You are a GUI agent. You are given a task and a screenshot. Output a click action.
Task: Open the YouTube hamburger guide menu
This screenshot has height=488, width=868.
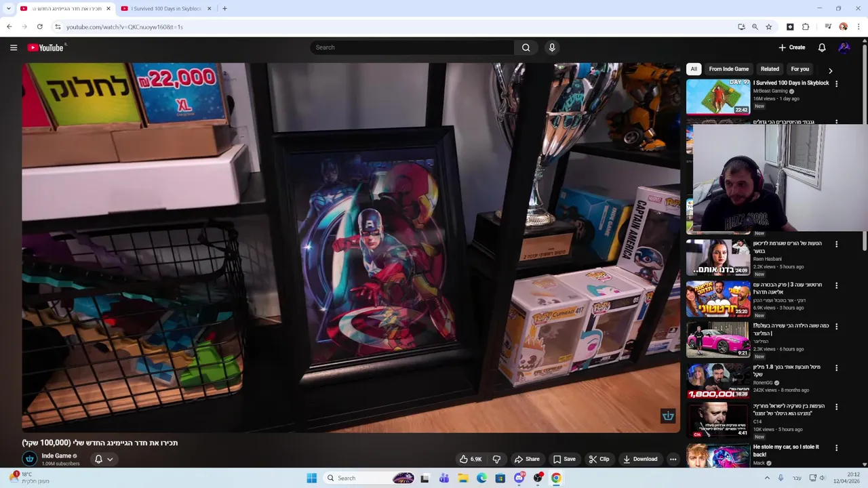(x=14, y=47)
